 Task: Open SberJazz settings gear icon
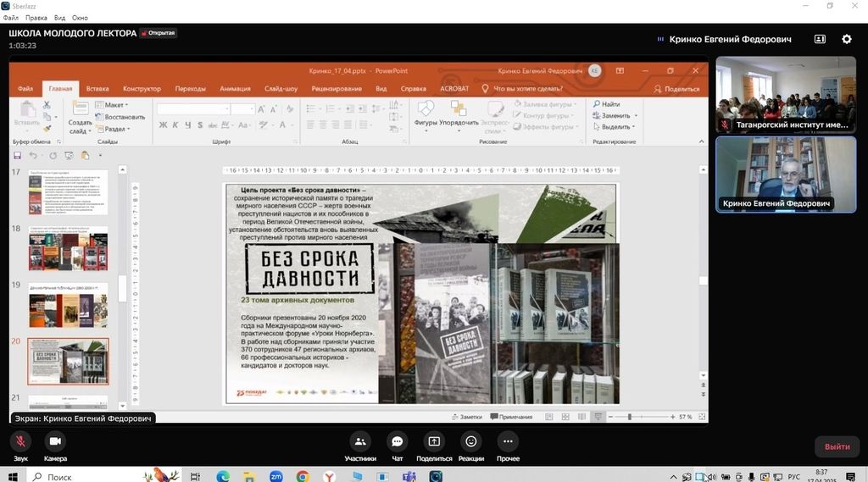click(846, 39)
